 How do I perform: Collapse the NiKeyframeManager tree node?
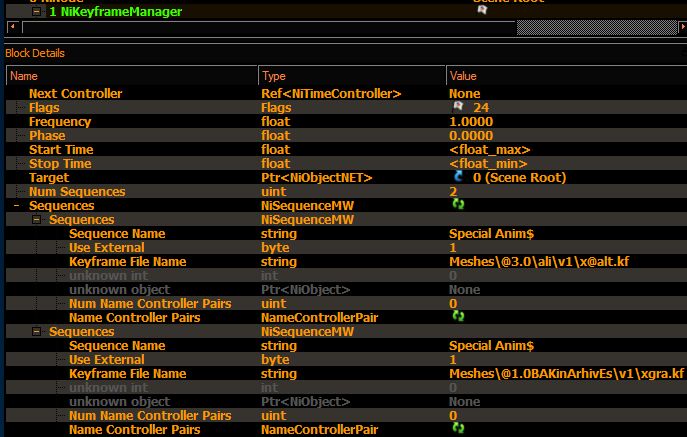[37, 12]
